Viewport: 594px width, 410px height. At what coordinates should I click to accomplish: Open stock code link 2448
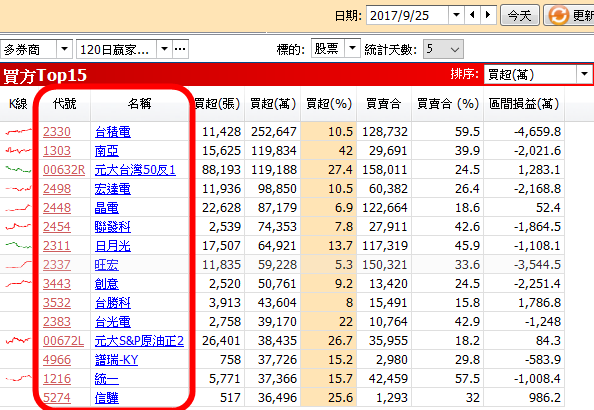click(x=57, y=208)
